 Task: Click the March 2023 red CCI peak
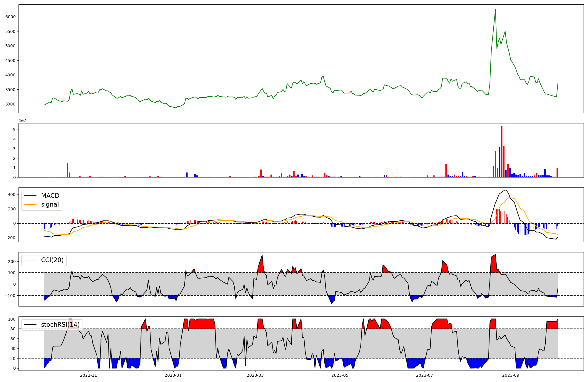pyautogui.click(x=262, y=256)
